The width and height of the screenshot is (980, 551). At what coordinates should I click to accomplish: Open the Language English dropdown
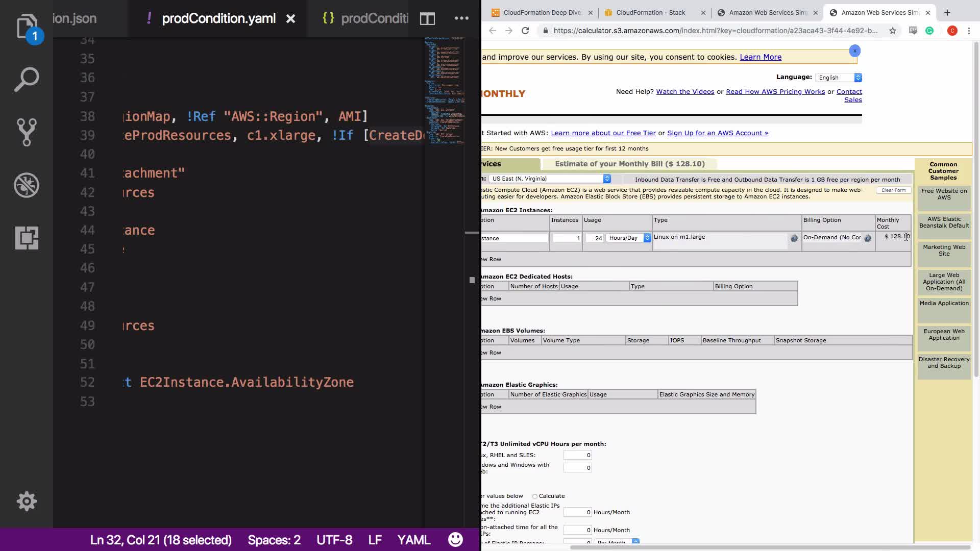(839, 78)
